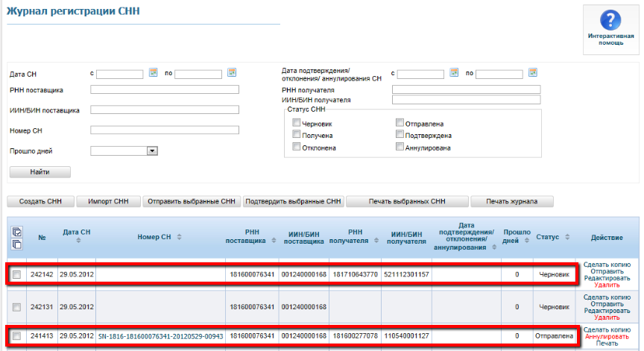The width and height of the screenshot is (644, 351).
Task: Open the Интерактивная помощь help icon
Action: coord(610,21)
